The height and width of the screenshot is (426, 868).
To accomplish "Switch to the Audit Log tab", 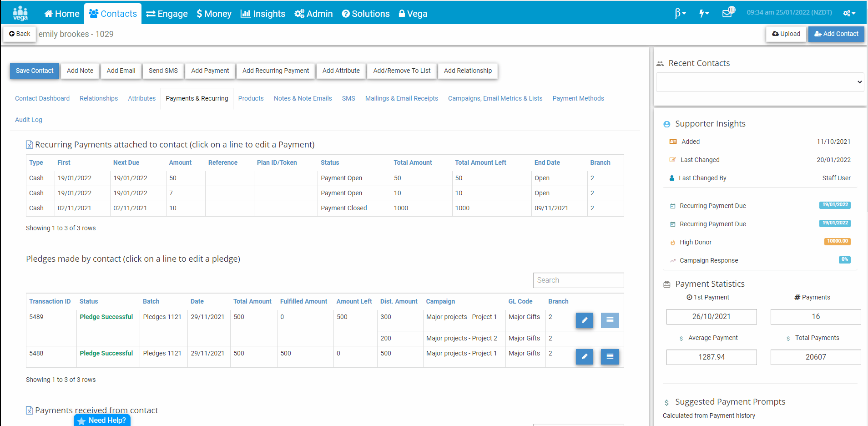I will pyautogui.click(x=29, y=120).
